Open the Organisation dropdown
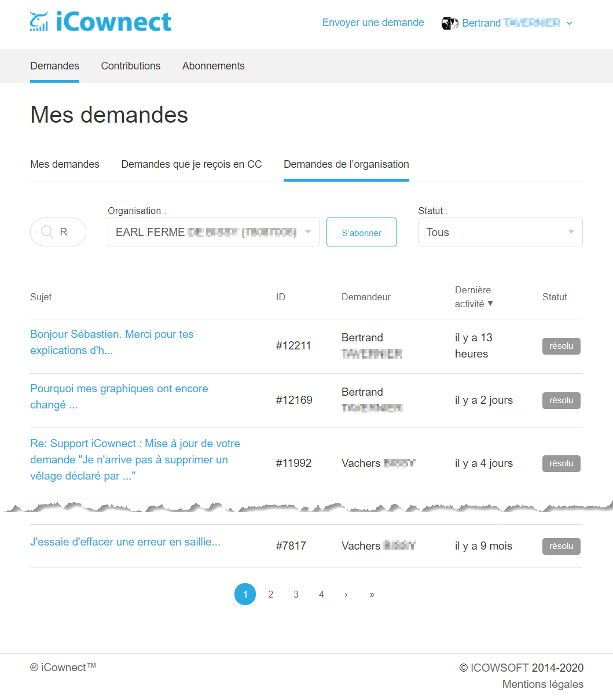Viewport: 613px width, 700px height. click(x=214, y=232)
